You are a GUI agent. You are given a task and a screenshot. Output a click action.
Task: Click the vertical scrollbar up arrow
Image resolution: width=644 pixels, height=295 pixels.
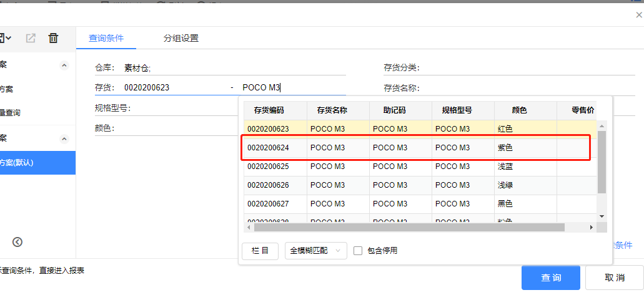coord(602,126)
